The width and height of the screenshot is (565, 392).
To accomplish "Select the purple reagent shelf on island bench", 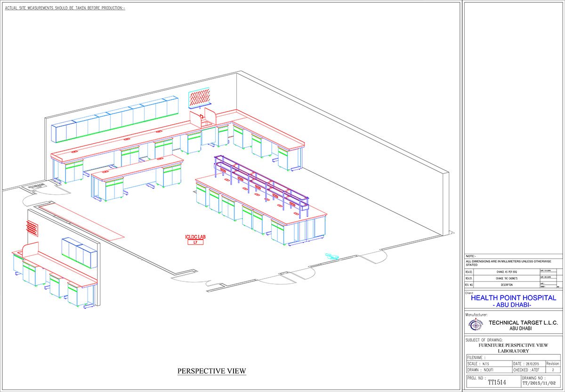I will [261, 181].
